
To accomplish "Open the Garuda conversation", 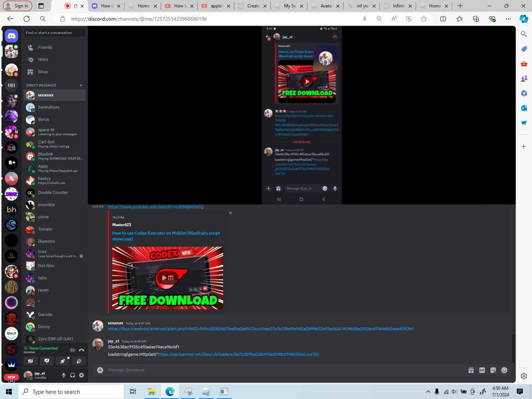I will tap(55, 314).
